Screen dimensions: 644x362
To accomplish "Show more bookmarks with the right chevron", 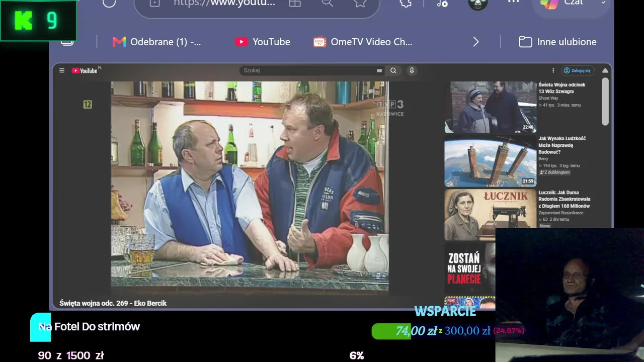I will pyautogui.click(x=476, y=42).
